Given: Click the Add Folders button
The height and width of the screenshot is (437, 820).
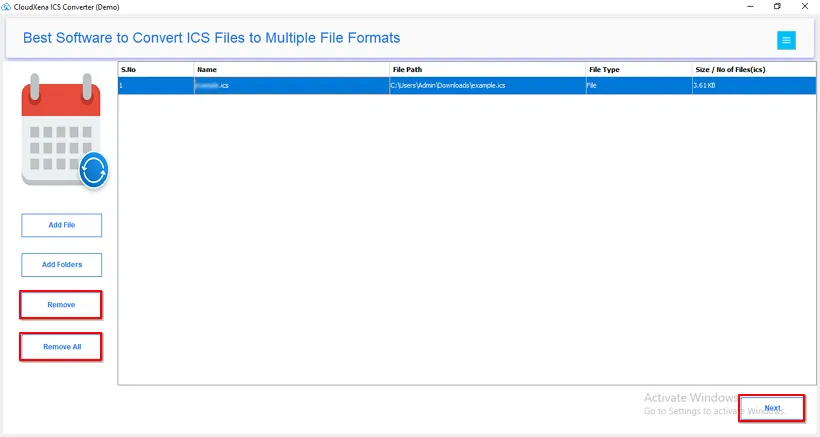Looking at the screenshot, I should pyautogui.click(x=62, y=265).
